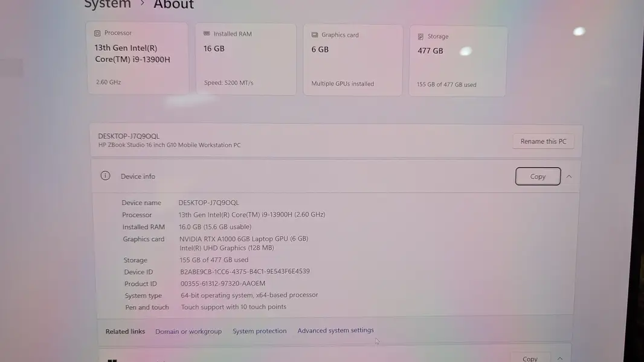Select Touch support with 10 touch points

(x=233, y=306)
